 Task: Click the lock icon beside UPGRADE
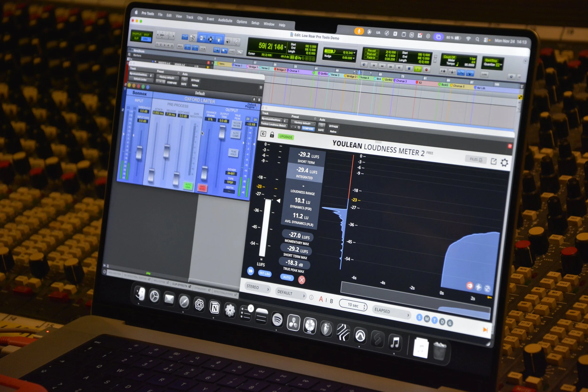272,135
